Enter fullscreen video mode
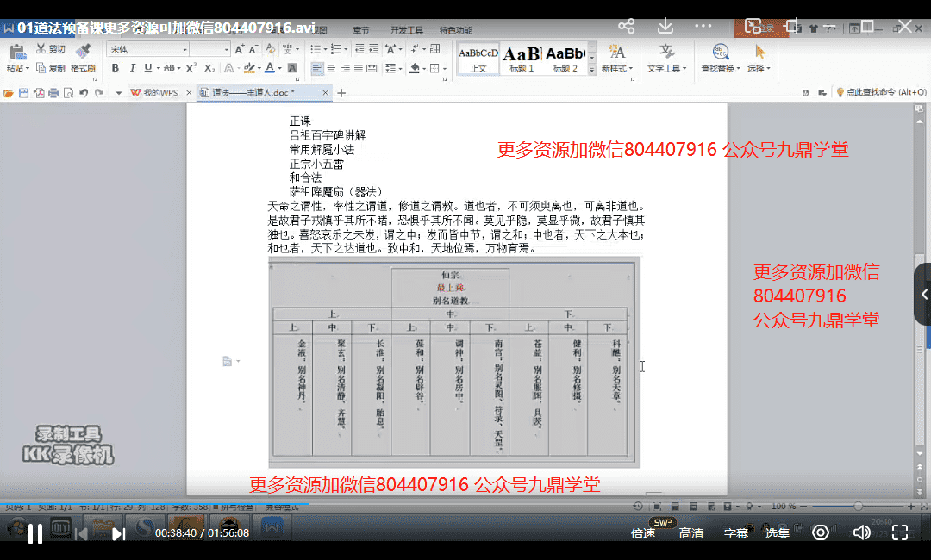 tap(900, 532)
